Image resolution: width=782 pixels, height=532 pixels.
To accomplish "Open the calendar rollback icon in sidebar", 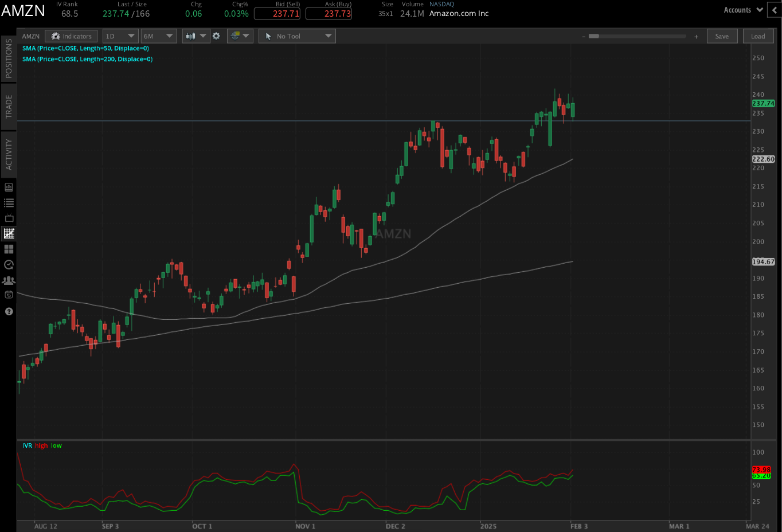I will click(x=9, y=295).
